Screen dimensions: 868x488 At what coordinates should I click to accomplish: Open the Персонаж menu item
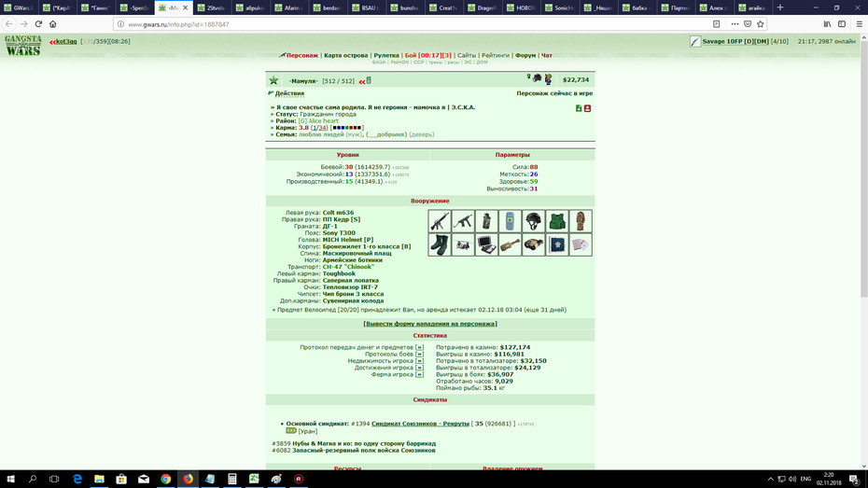coord(301,55)
